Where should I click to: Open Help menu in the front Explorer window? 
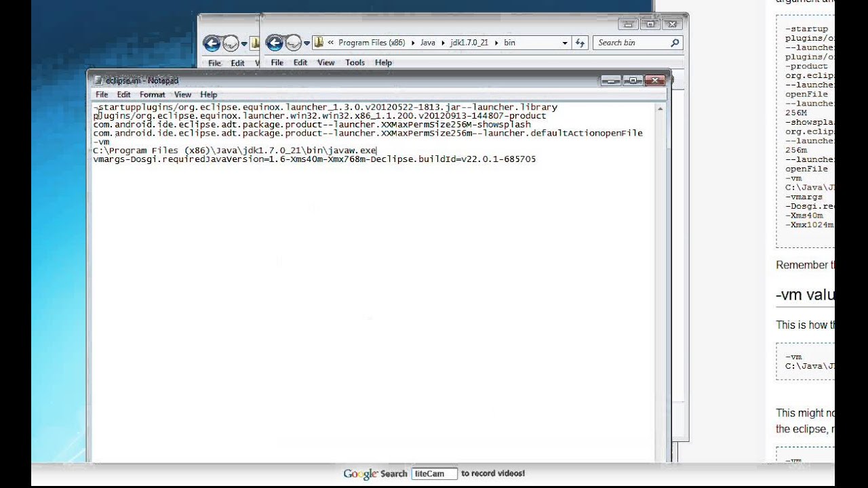tap(383, 62)
